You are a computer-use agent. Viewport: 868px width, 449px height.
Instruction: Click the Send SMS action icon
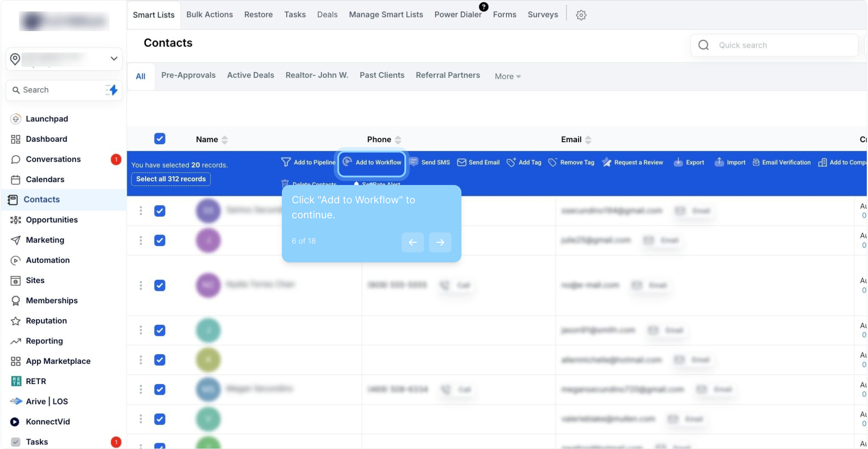(x=414, y=162)
